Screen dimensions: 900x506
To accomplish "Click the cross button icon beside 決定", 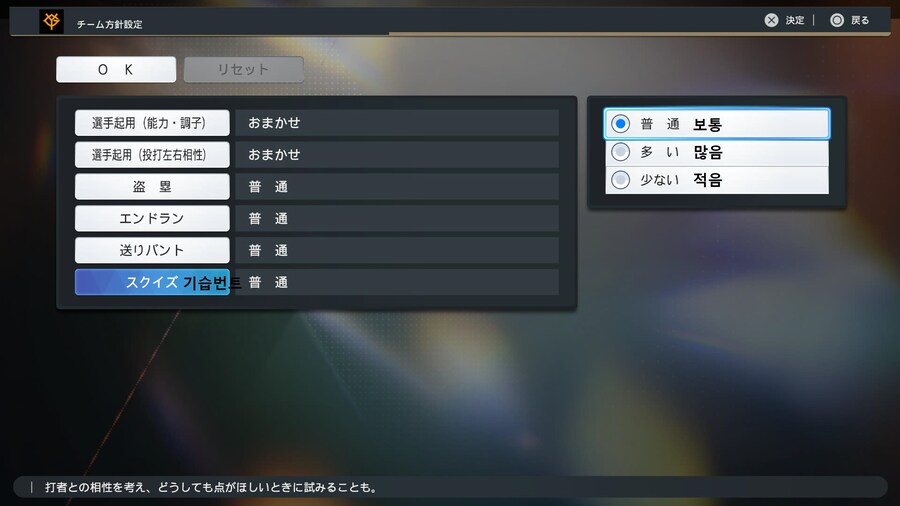I will [x=771, y=20].
